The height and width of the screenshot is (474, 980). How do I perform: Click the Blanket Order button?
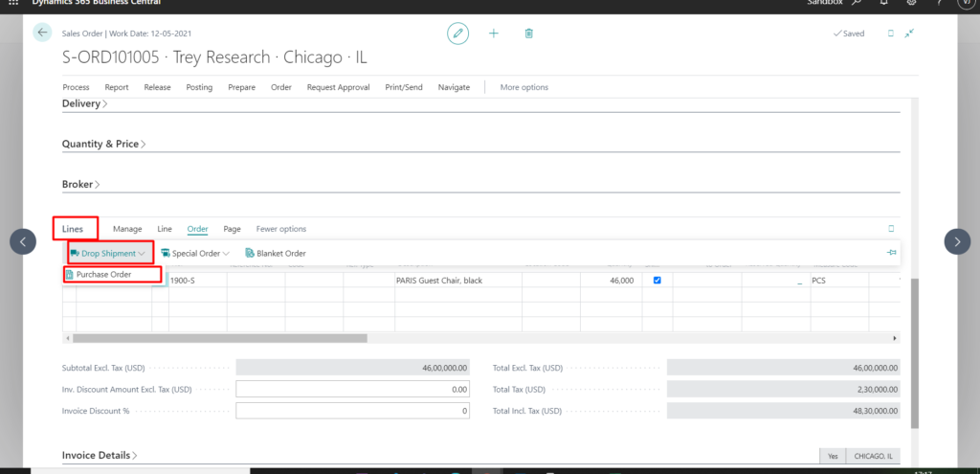coord(276,253)
